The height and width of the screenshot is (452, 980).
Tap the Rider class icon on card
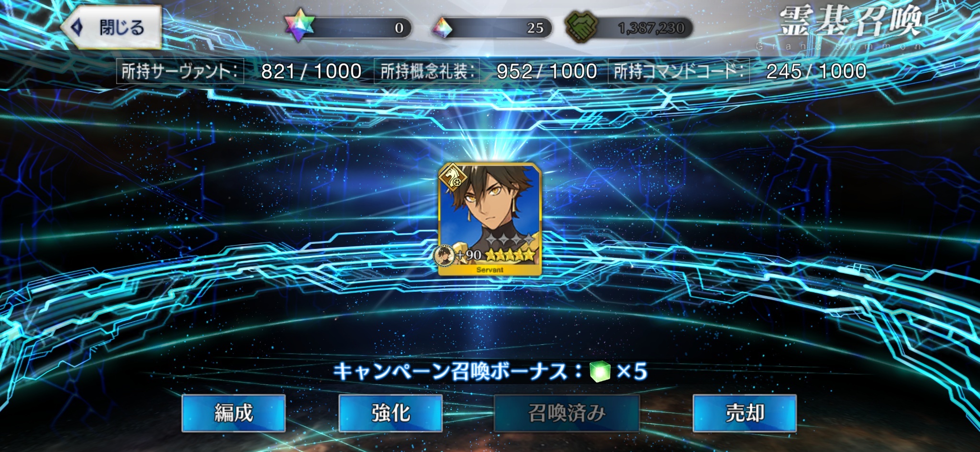(x=453, y=177)
